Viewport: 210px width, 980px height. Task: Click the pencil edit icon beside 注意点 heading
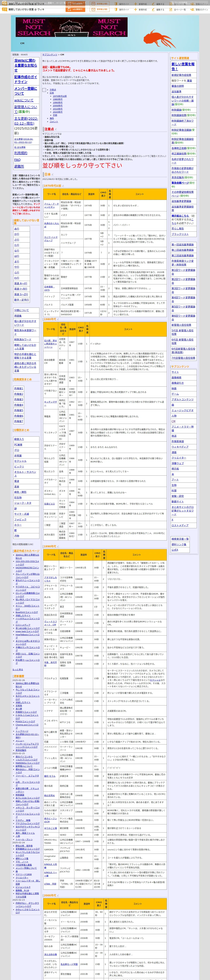56,129
